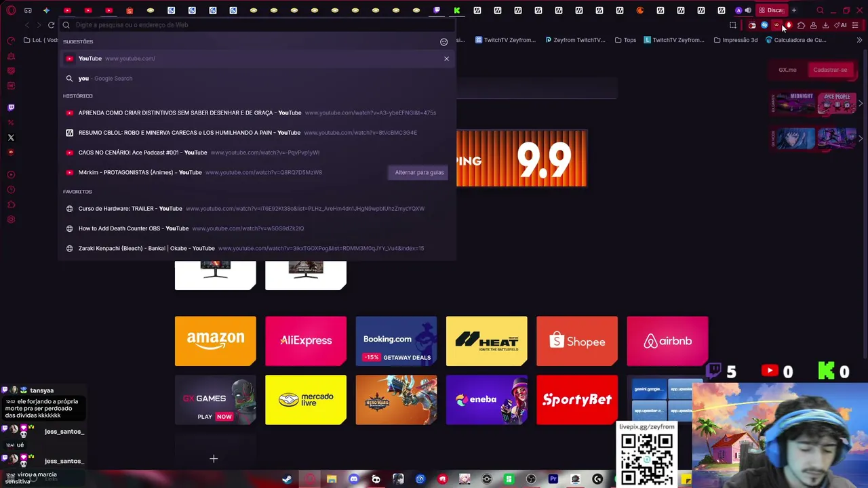Open 'How to Add Death Counter OBS' favorite
Viewport: 868px width, 488px height.
[x=256, y=228]
